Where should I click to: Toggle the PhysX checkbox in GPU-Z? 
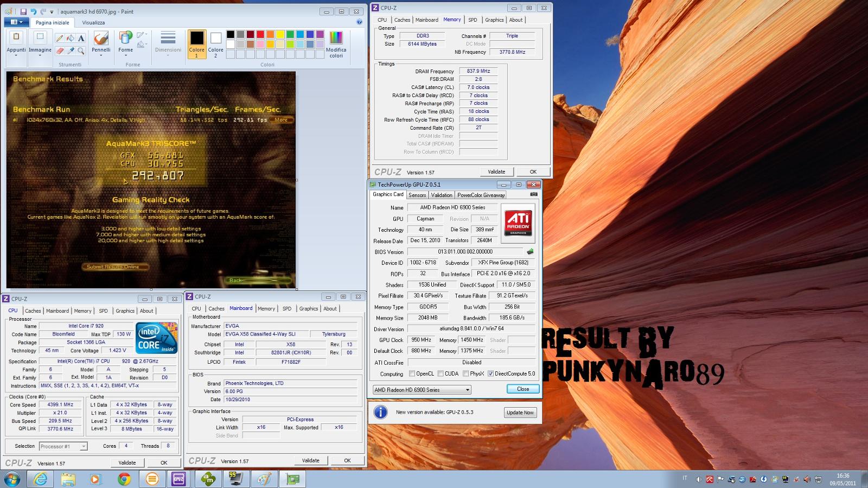point(465,373)
